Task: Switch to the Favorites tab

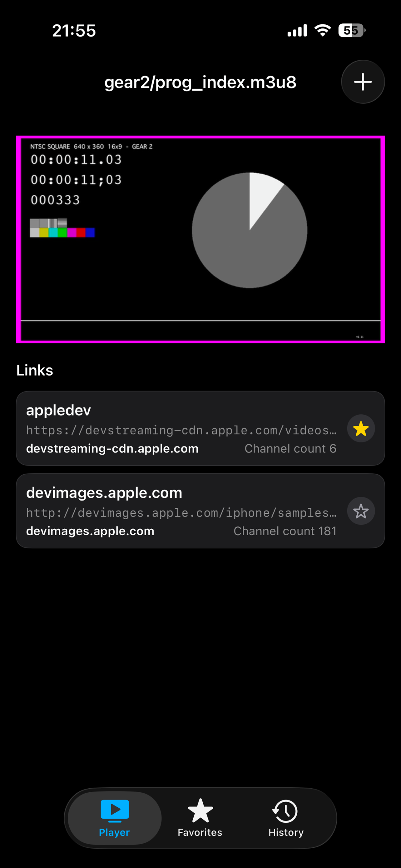Action: (200, 818)
